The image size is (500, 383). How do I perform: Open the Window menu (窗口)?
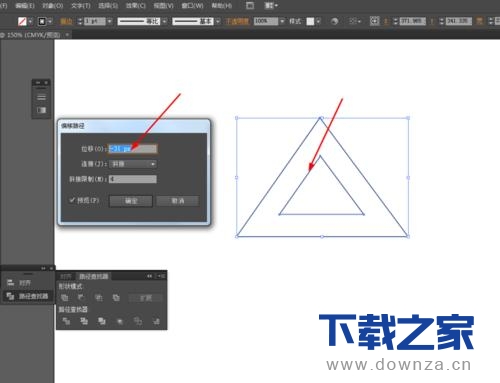pyautogui.click(x=192, y=6)
